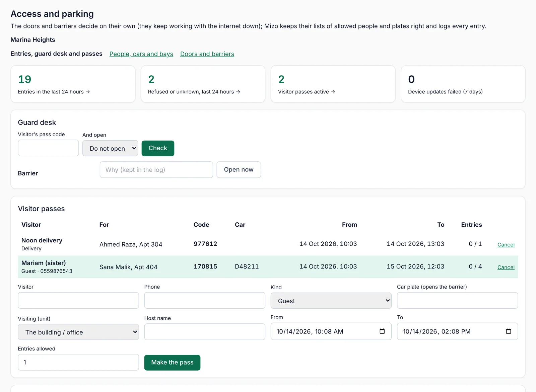536x392 pixels.
Task: Select pass code 170815
Action: coord(205,267)
